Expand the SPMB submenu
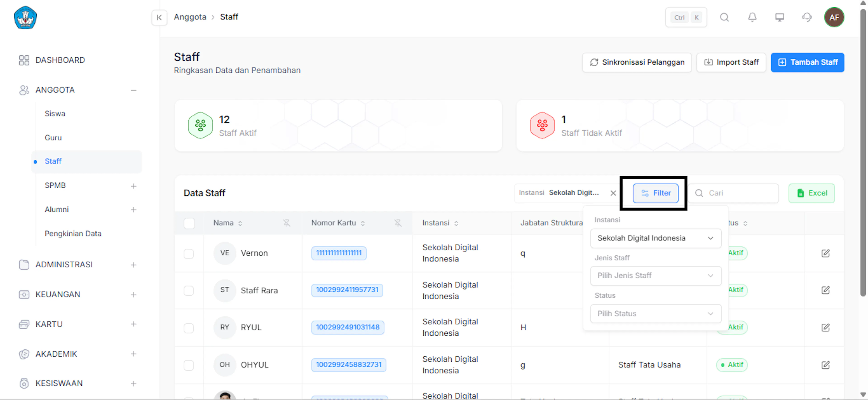This screenshot has height=400, width=868. coord(133,186)
